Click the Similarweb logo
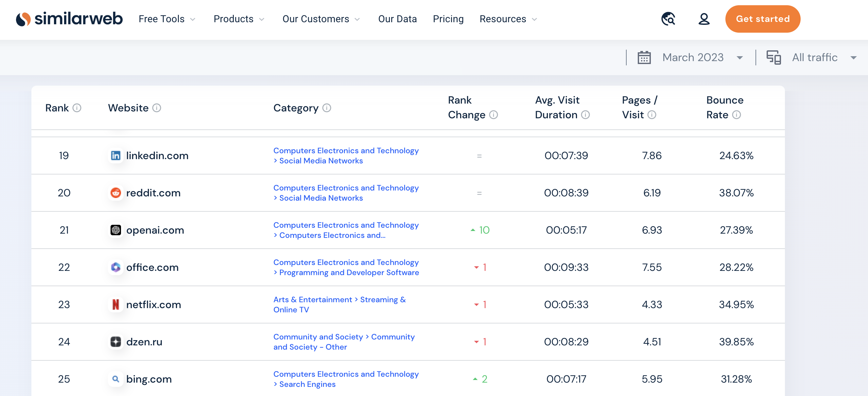The width and height of the screenshot is (868, 396). (x=69, y=19)
